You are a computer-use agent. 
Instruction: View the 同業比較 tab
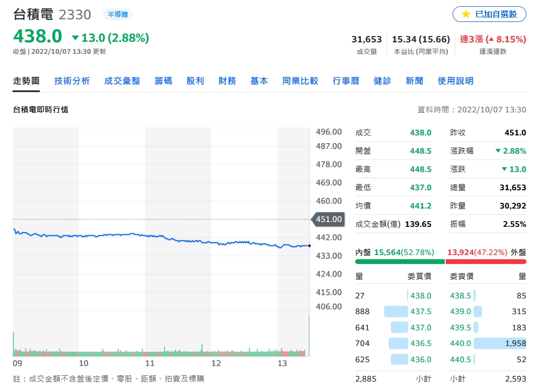[300, 81]
